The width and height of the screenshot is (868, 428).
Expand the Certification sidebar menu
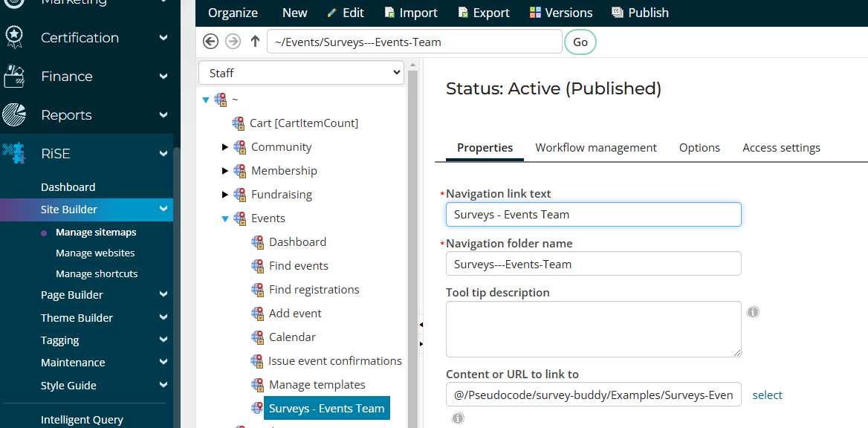163,38
